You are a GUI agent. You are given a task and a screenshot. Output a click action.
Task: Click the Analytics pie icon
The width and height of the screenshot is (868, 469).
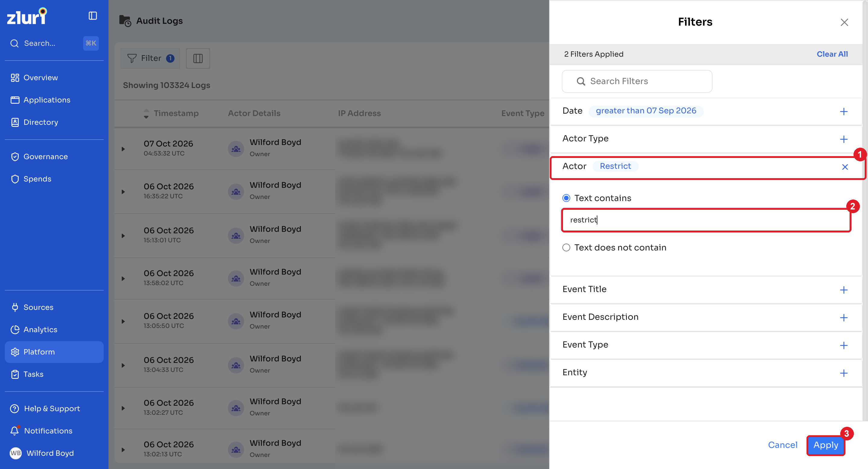pyautogui.click(x=15, y=329)
